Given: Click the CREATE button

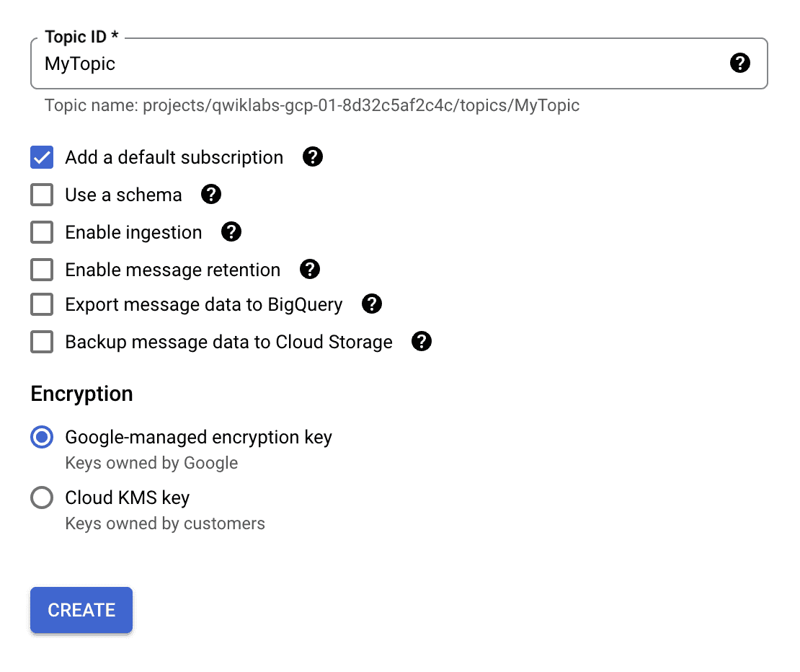Looking at the screenshot, I should point(81,610).
